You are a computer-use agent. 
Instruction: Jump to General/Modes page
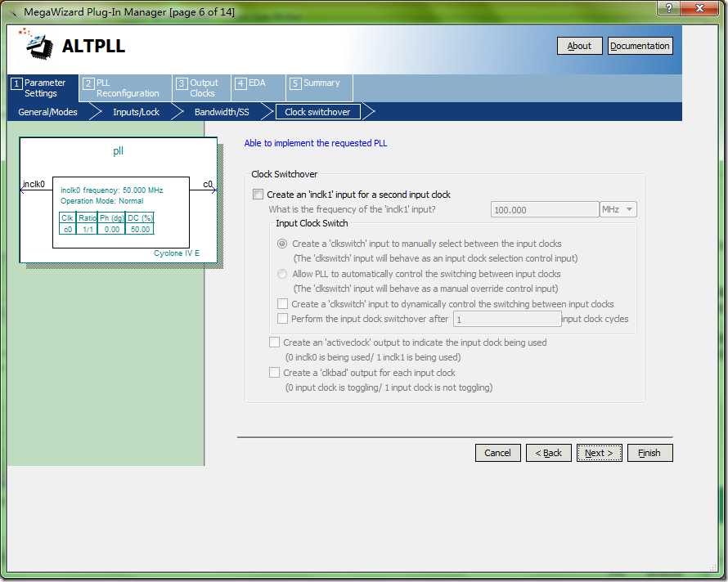47,112
